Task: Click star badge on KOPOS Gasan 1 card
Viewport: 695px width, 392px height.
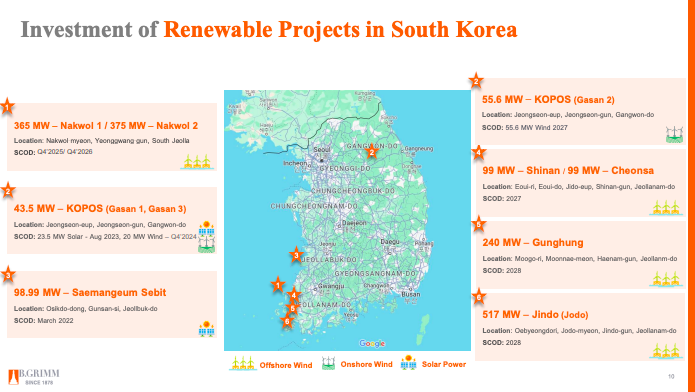Action: click(8, 191)
